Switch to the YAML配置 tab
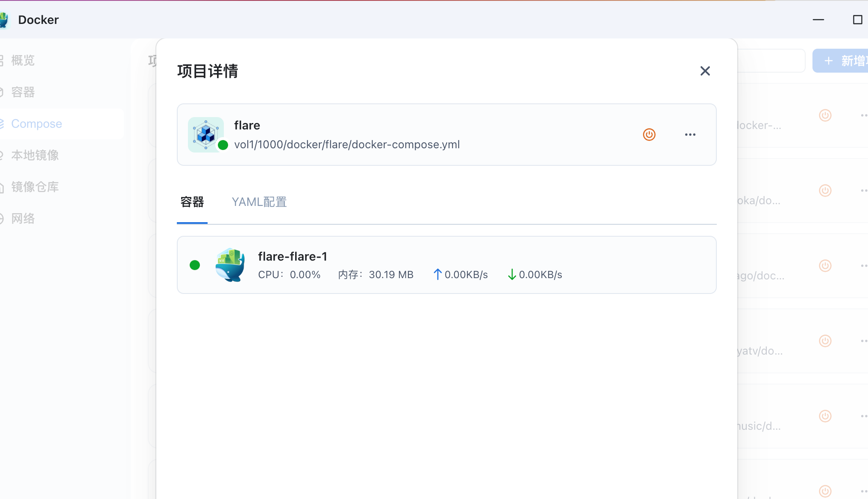The height and width of the screenshot is (499, 868). click(259, 202)
